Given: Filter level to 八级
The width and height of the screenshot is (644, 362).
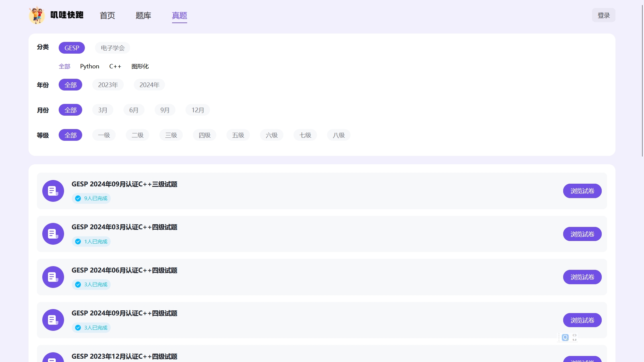Looking at the screenshot, I should point(339,135).
